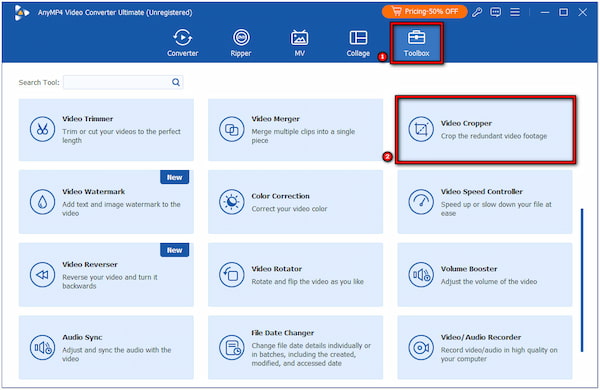Click 'Rotate and flip the video' description
This screenshot has width=600, height=390.
coord(308,281)
